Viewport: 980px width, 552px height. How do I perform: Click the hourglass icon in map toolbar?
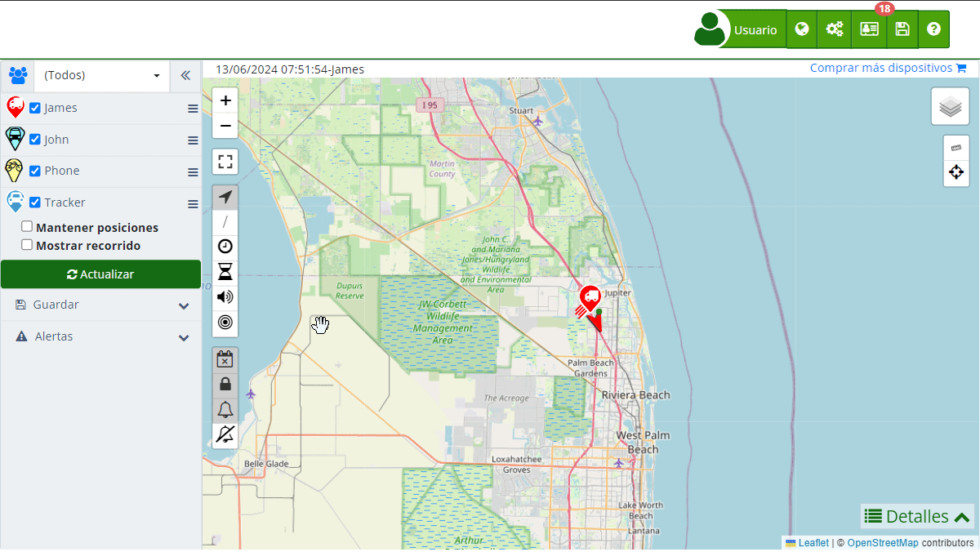225,272
